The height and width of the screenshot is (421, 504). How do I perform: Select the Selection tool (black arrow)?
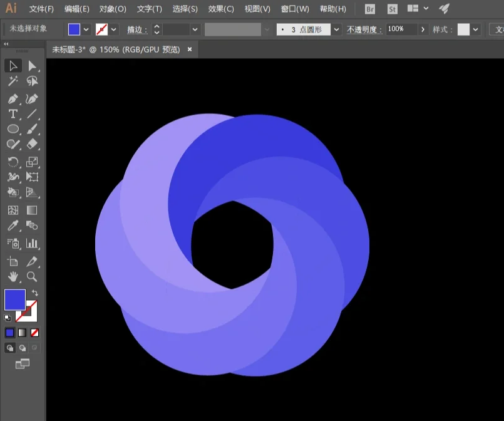(13, 66)
